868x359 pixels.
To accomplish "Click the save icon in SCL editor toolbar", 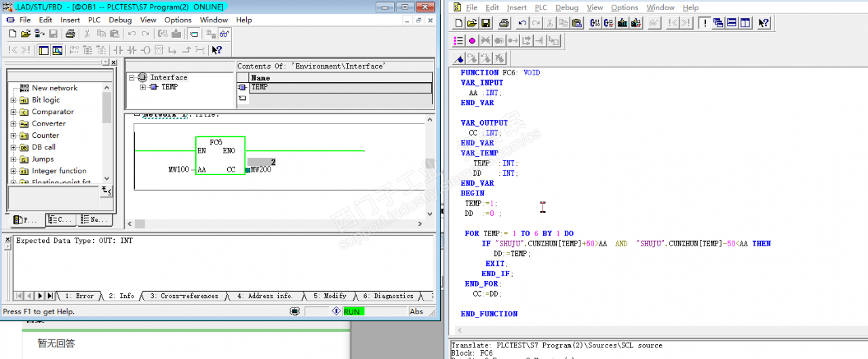I will pos(486,23).
